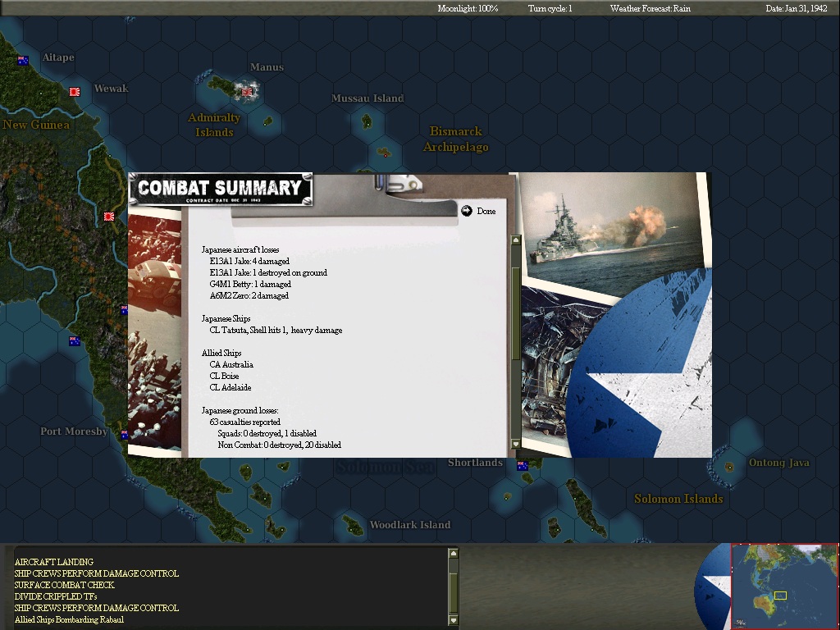
Task: Click the red dot island south of Mussau
Action: (x=384, y=153)
